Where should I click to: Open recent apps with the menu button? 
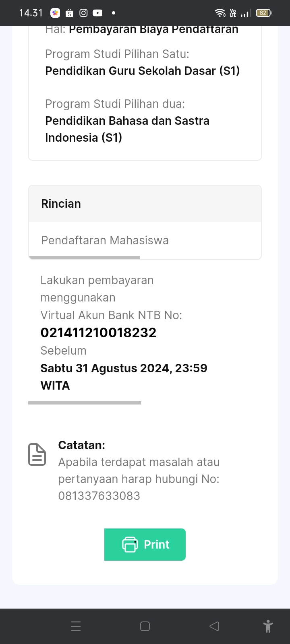pyautogui.click(x=76, y=626)
